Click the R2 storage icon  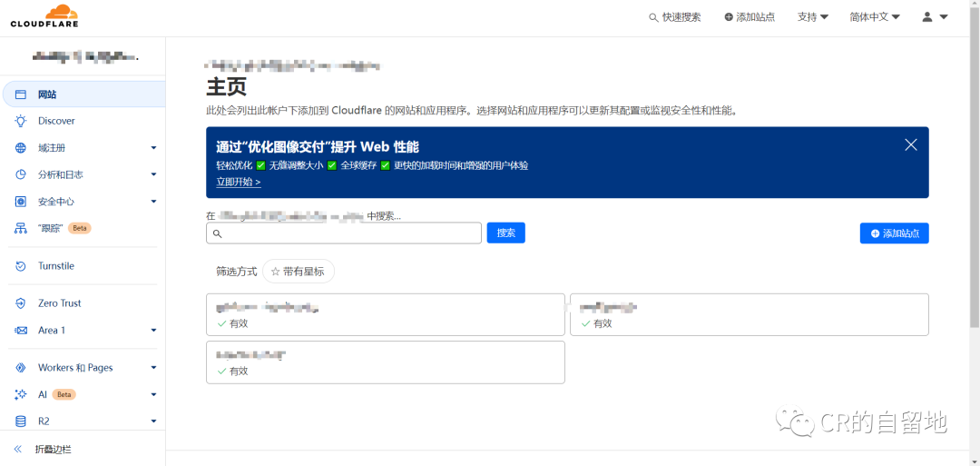pyautogui.click(x=20, y=421)
